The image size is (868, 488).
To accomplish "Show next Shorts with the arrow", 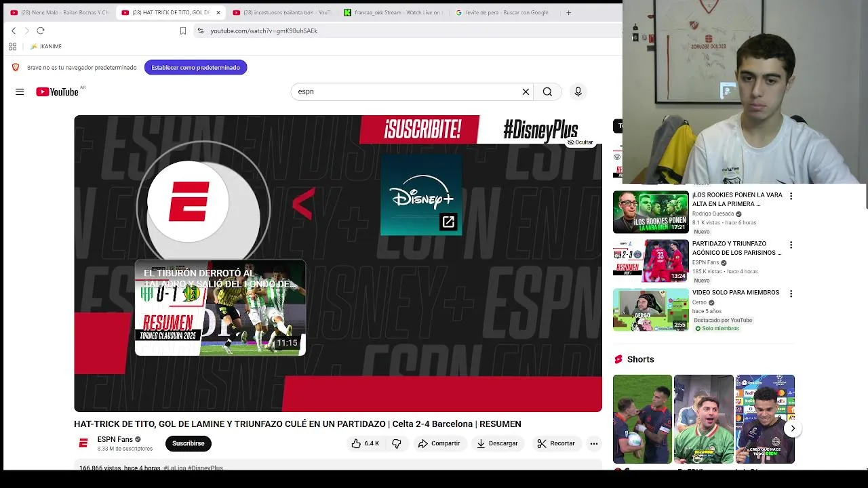I will tap(793, 428).
